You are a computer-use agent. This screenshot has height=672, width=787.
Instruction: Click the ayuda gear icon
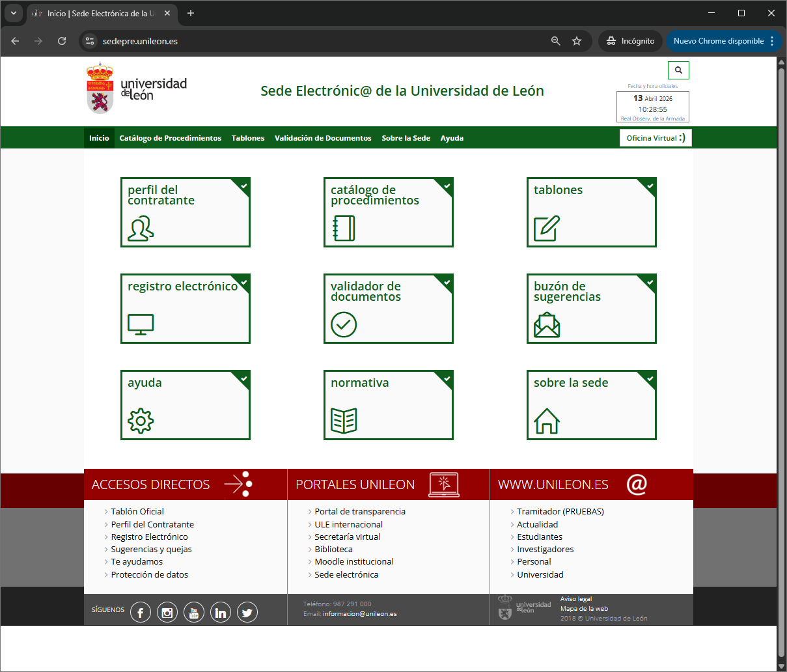[141, 421]
